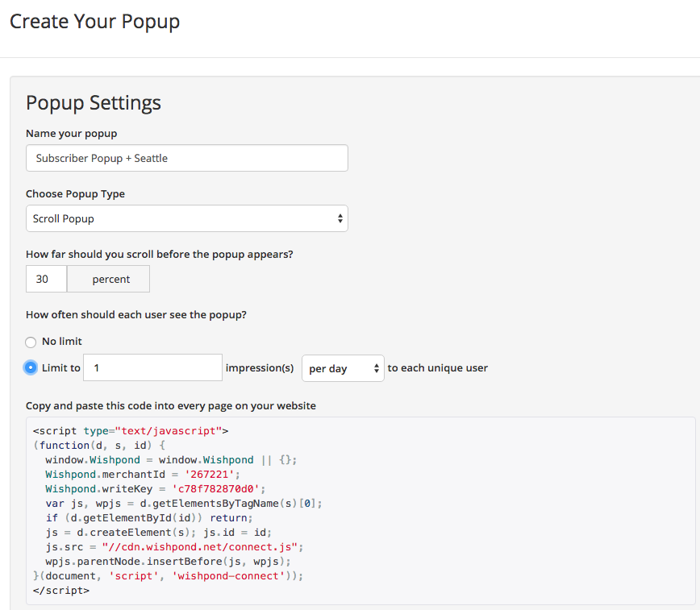Click the 'wishpond-connect' string in code

tap(228, 575)
